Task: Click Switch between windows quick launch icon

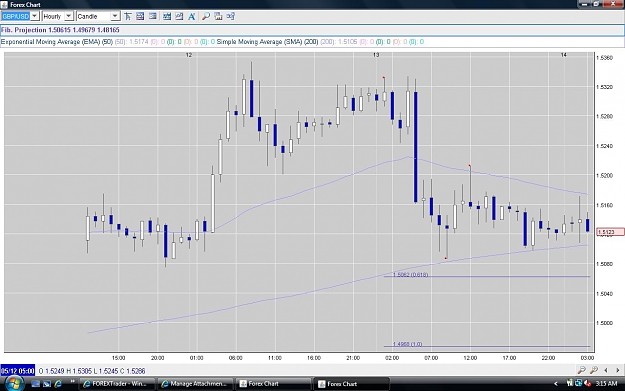Action: (47, 384)
